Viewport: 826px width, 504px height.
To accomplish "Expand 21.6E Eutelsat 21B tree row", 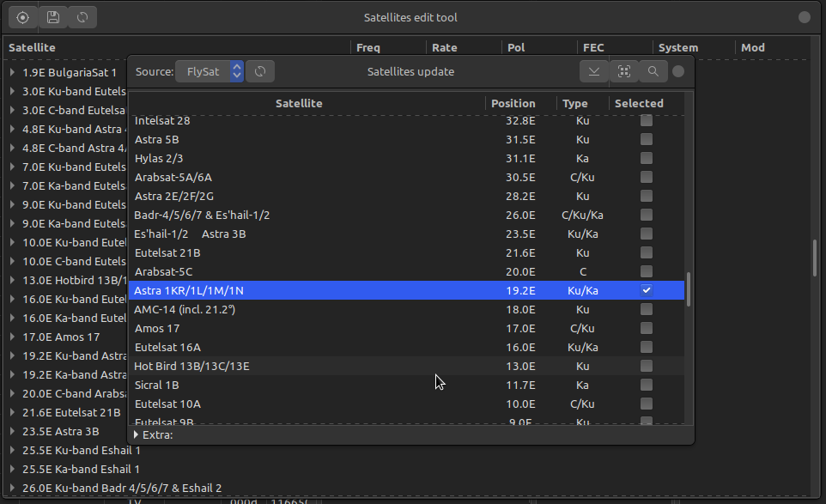I will (12, 412).
